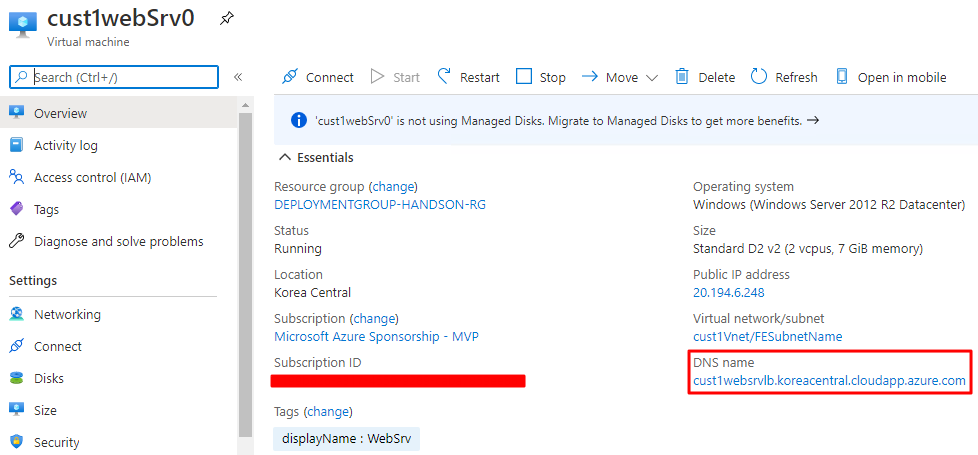Click the Size monitor icon in the sidebar
The height and width of the screenshot is (455, 978).
click(x=17, y=410)
